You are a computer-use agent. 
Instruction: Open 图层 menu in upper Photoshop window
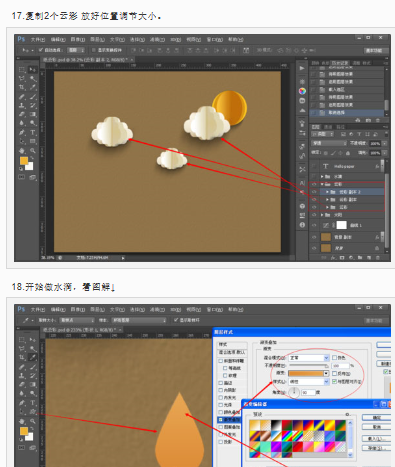[x=97, y=39]
